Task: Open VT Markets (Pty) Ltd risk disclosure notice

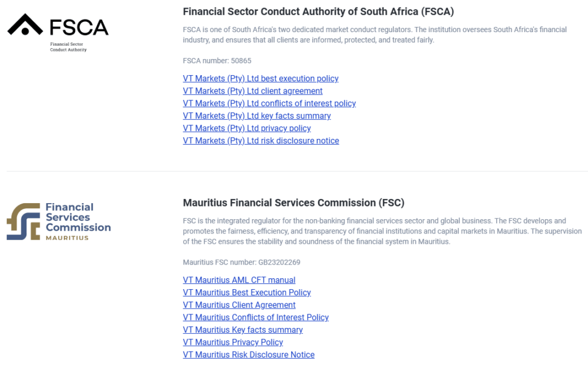Action: pyautogui.click(x=261, y=141)
